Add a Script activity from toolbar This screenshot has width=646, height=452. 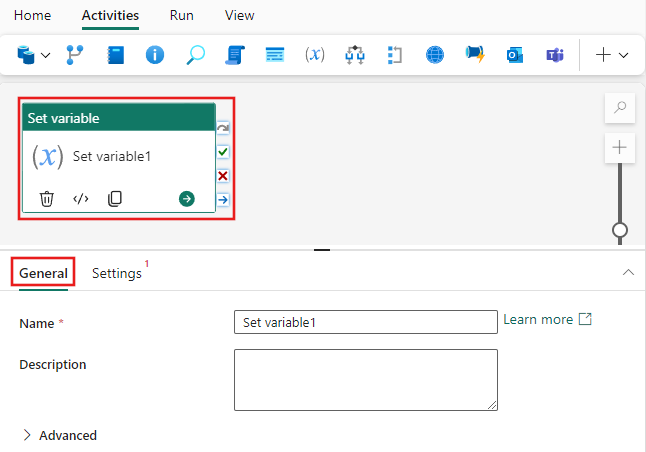[x=235, y=55]
